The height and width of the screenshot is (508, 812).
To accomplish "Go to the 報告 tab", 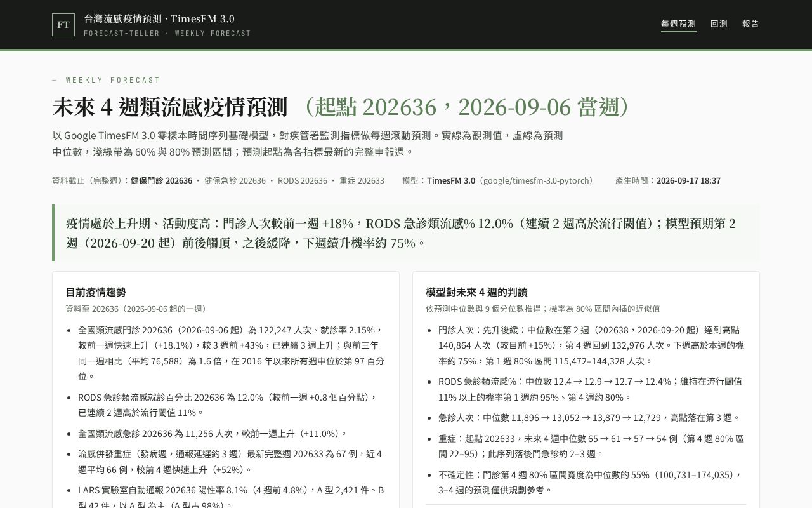I will pos(750,24).
